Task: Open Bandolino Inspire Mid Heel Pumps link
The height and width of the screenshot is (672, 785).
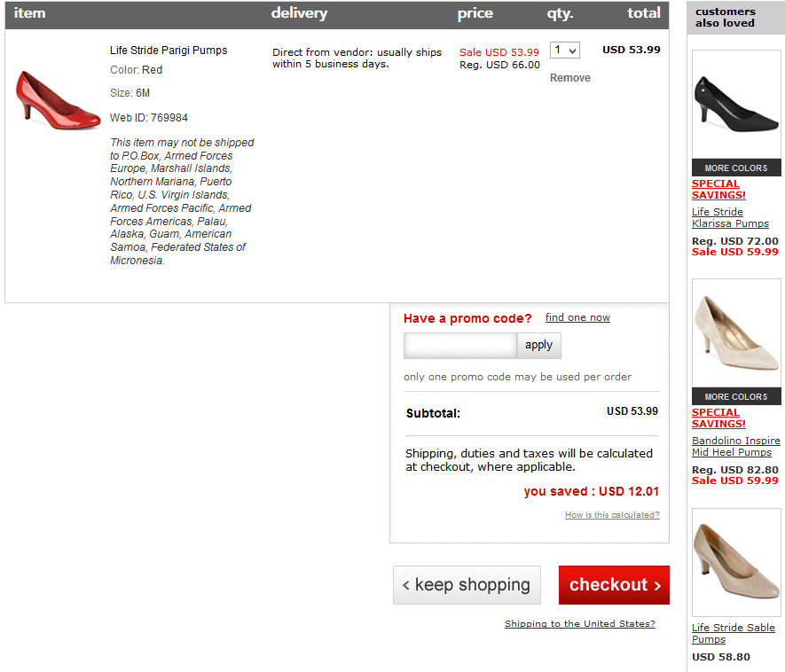Action: click(x=735, y=447)
